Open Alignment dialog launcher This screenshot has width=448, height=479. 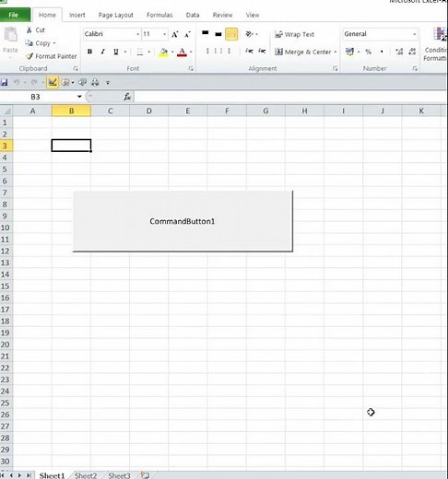(335, 69)
